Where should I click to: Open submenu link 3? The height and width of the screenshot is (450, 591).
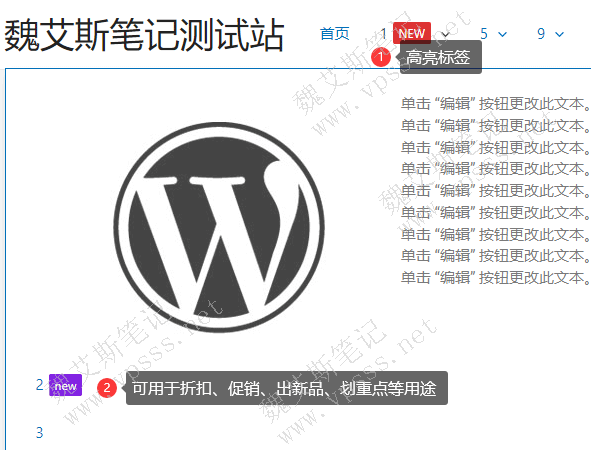[x=40, y=433]
